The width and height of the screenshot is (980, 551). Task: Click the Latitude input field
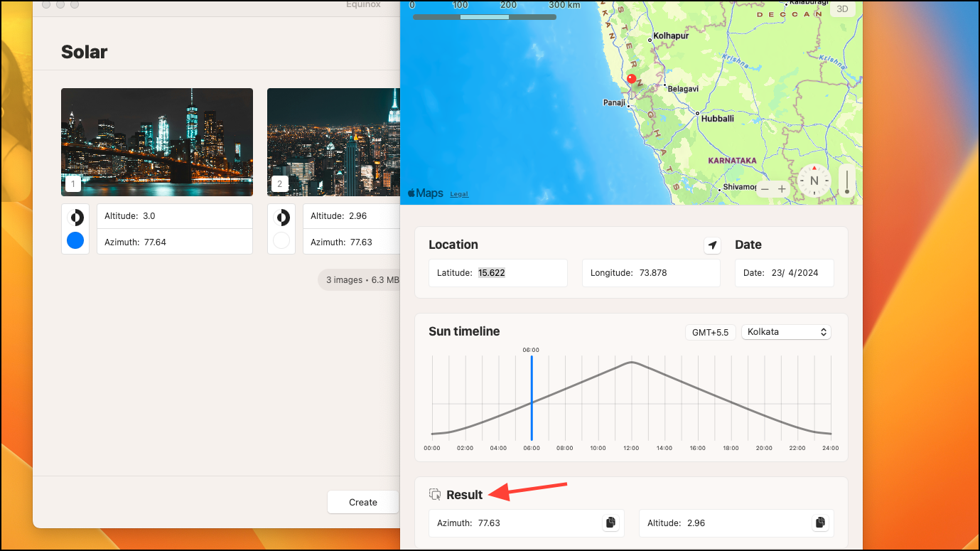tap(498, 272)
